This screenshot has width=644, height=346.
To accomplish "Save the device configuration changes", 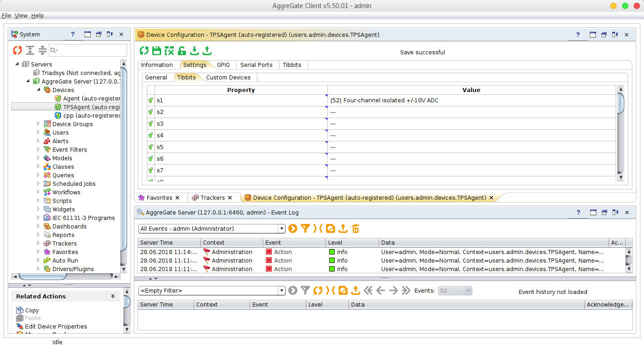I will (156, 51).
